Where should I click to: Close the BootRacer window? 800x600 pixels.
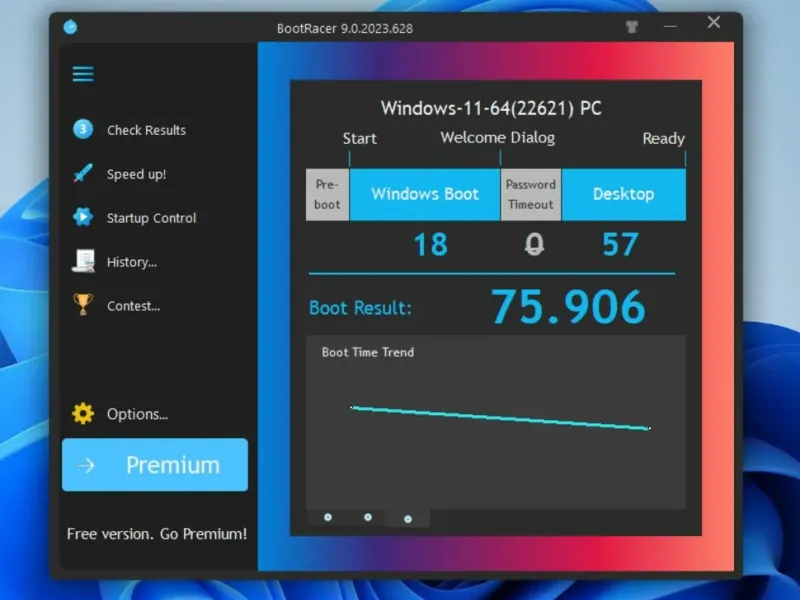tap(714, 22)
